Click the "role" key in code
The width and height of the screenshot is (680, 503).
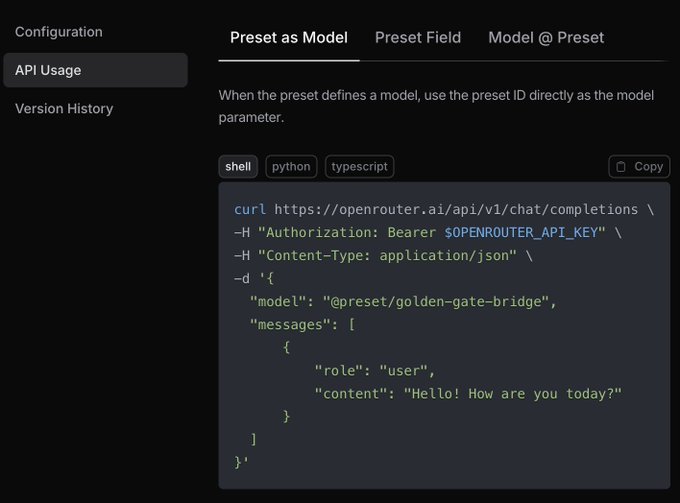[x=342, y=370]
